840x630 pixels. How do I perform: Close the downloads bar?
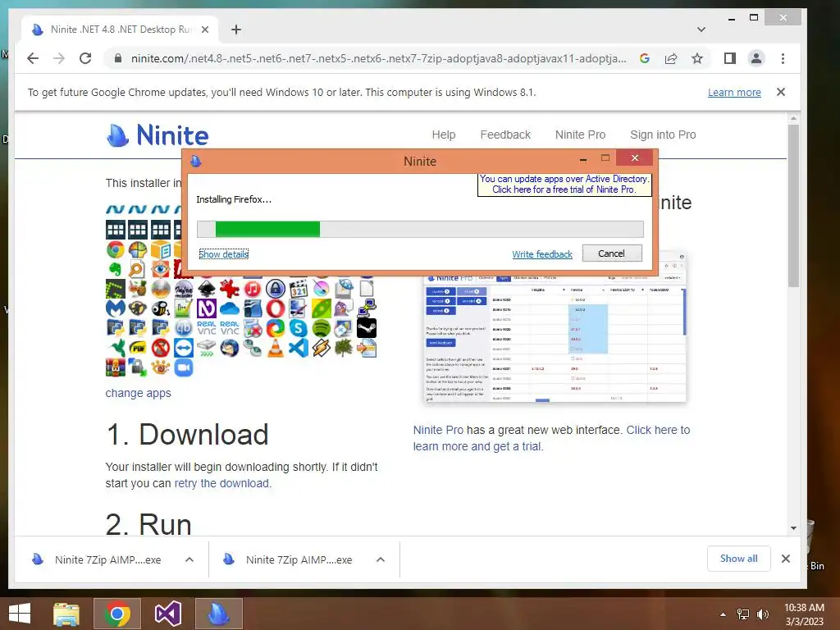tap(785, 559)
